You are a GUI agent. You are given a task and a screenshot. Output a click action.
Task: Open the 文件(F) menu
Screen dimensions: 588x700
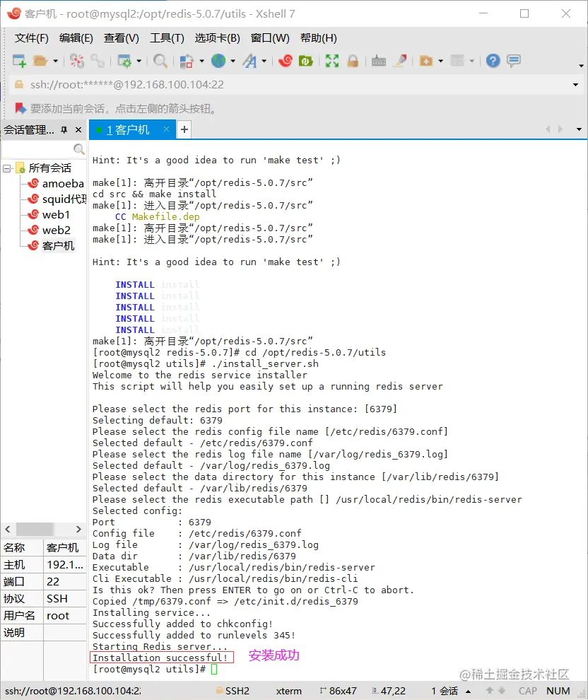(x=31, y=38)
